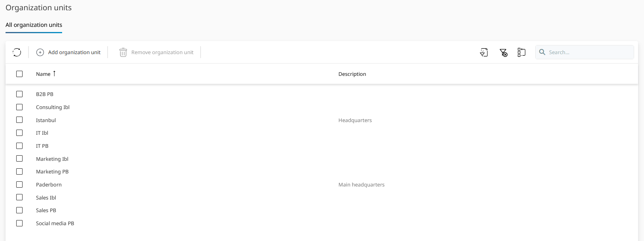Open the column chooser icon
The height and width of the screenshot is (241, 644).
coord(521,52)
